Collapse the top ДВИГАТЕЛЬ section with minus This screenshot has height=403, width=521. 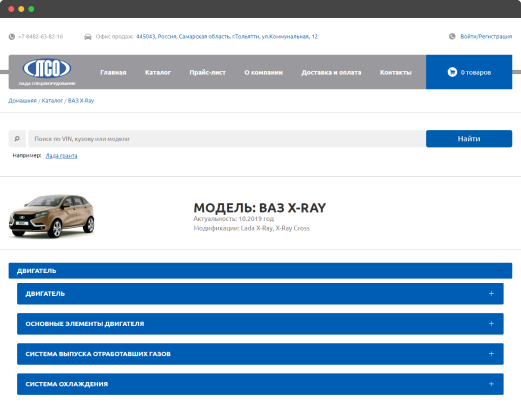(x=499, y=271)
